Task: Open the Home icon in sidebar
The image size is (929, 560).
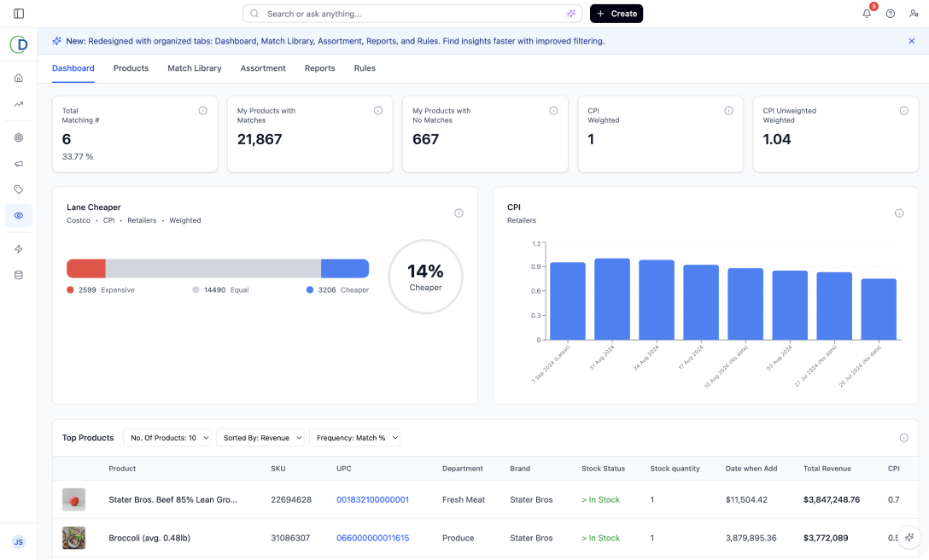Action: coord(19,78)
